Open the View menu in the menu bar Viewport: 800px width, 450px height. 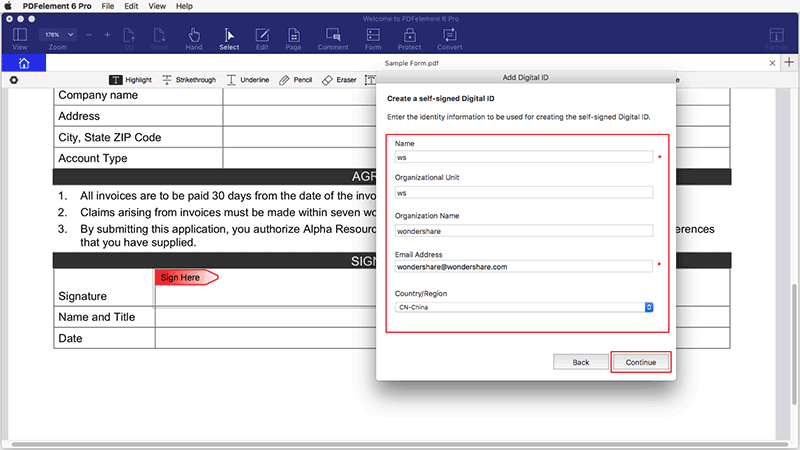pos(157,6)
